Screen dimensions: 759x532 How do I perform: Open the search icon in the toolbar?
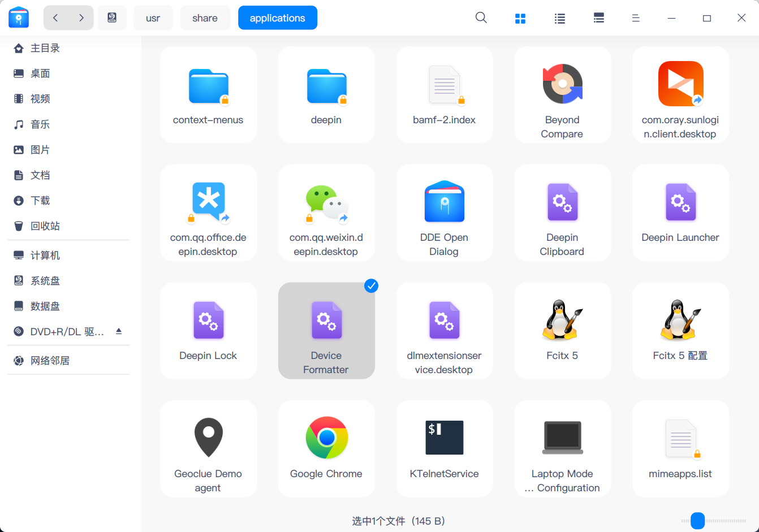tap(481, 18)
